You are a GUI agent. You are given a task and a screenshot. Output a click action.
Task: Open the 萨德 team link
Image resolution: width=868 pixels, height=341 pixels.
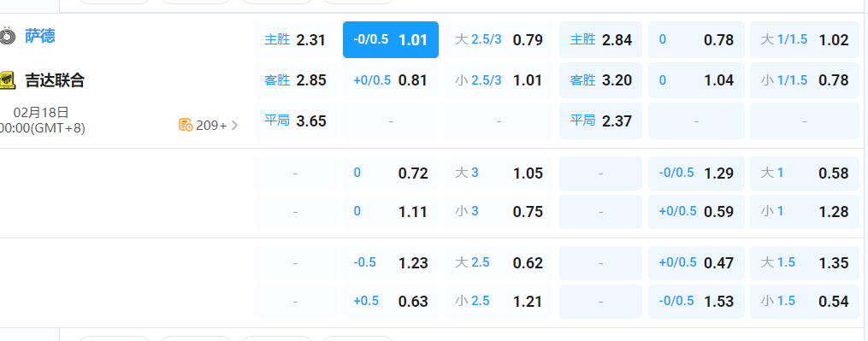coord(40,37)
